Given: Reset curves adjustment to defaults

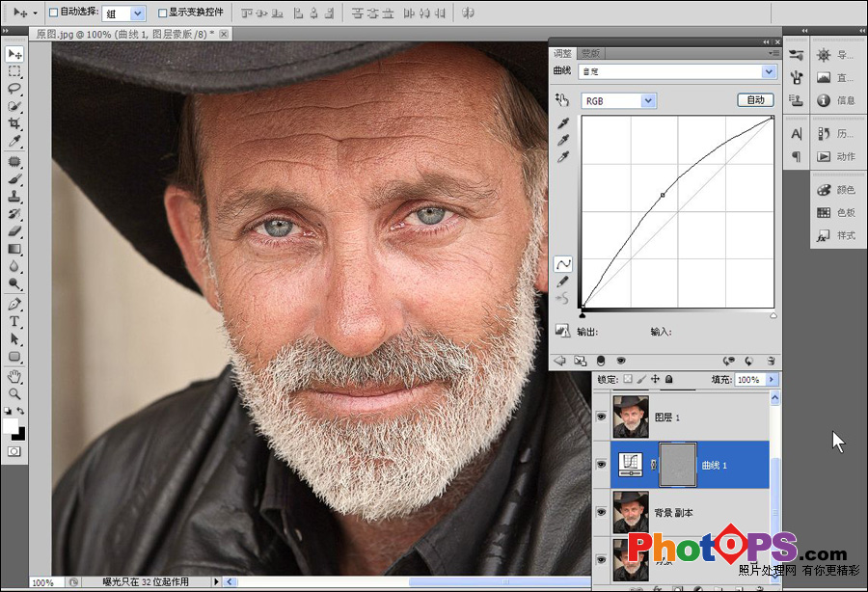Looking at the screenshot, I should coord(749,361).
